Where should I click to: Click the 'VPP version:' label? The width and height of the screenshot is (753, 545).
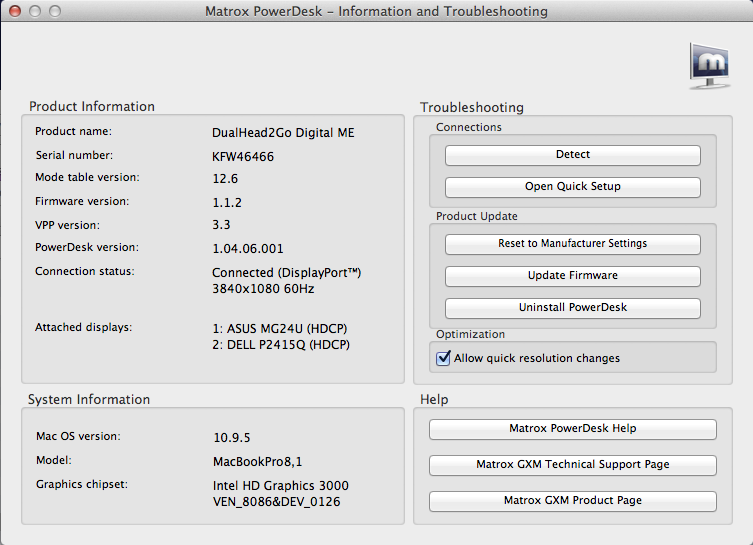tap(68, 225)
